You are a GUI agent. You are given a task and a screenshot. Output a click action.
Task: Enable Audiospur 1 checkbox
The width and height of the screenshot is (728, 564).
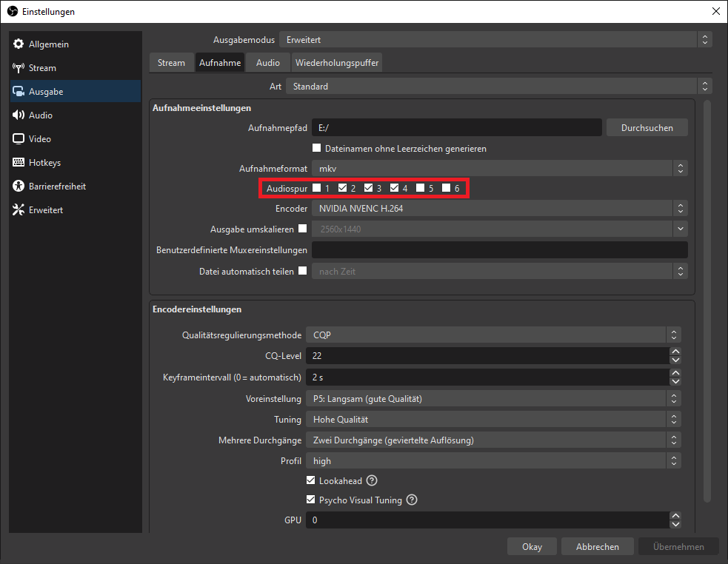[x=317, y=188]
